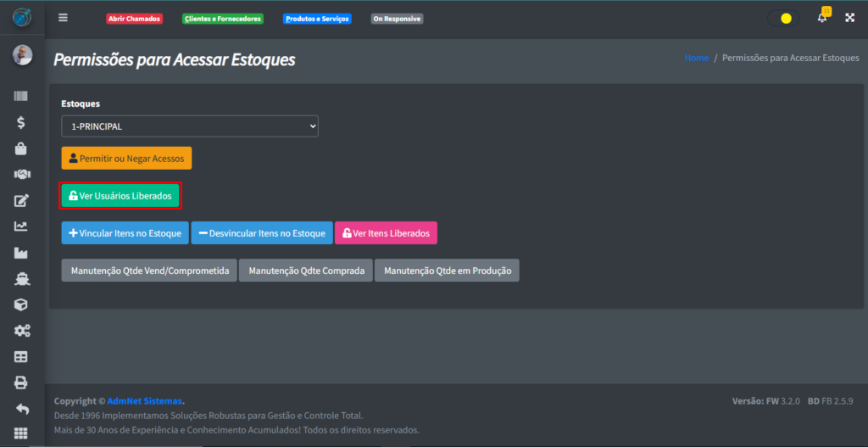Click the pink Ver Itens Liberados button
The height and width of the screenshot is (447, 868).
coord(386,233)
